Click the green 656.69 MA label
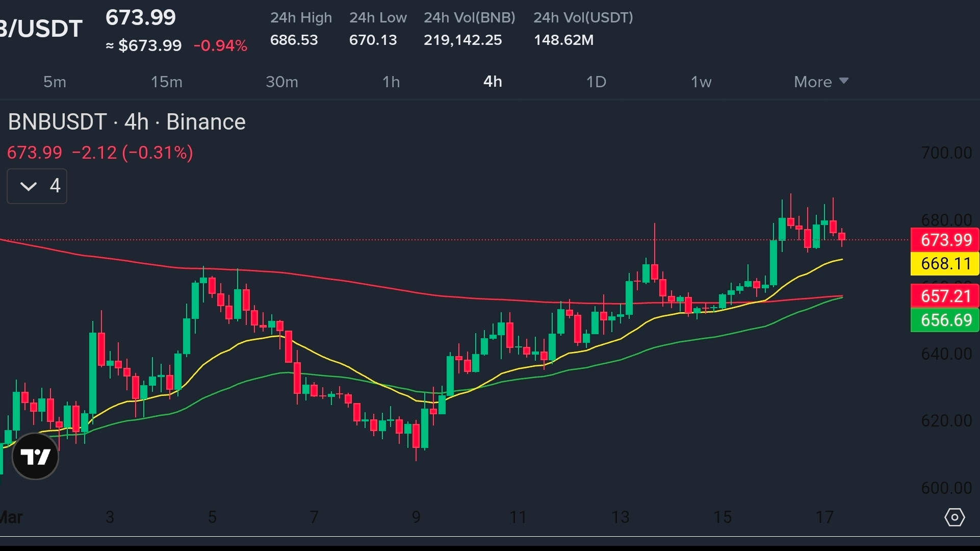Viewport: 980px width, 551px height. 945,320
